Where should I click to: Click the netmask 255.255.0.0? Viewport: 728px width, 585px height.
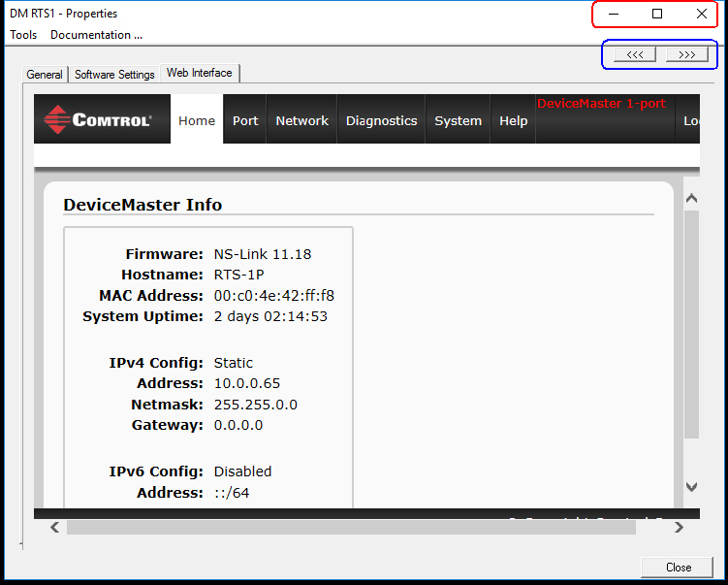pyautogui.click(x=255, y=405)
